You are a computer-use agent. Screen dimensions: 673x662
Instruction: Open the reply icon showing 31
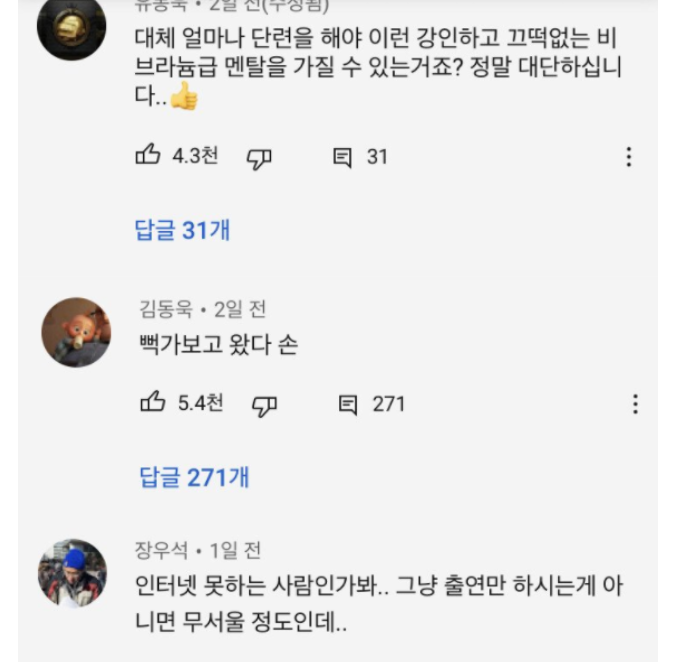[x=343, y=158]
